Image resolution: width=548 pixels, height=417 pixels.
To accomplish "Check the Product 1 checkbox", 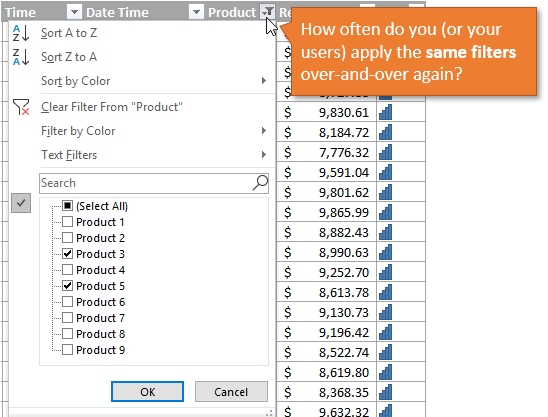I will click(67, 222).
